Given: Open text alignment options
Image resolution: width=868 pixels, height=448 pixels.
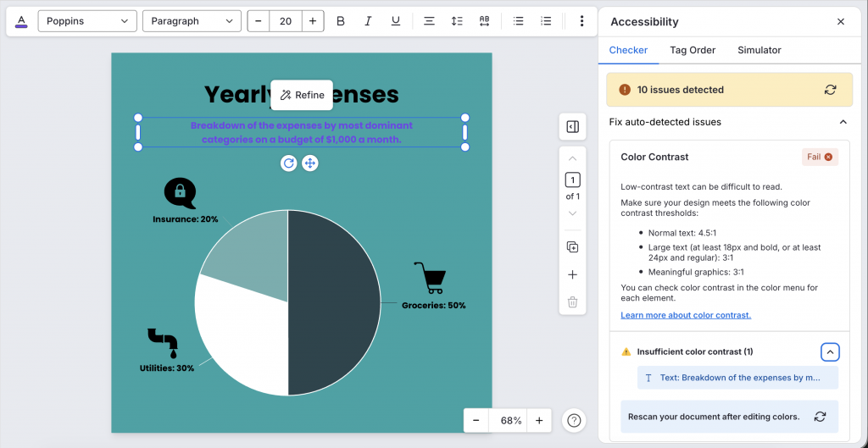Looking at the screenshot, I should click(429, 21).
